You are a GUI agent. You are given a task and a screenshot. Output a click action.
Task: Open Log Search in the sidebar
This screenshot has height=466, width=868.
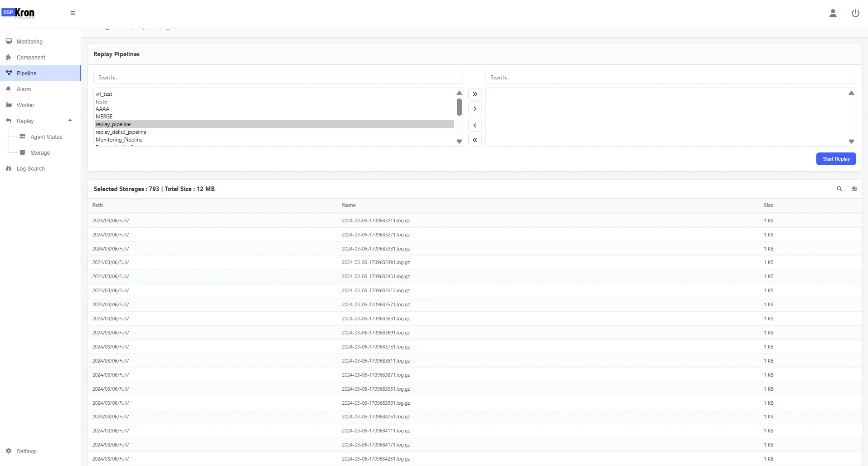(40, 168)
